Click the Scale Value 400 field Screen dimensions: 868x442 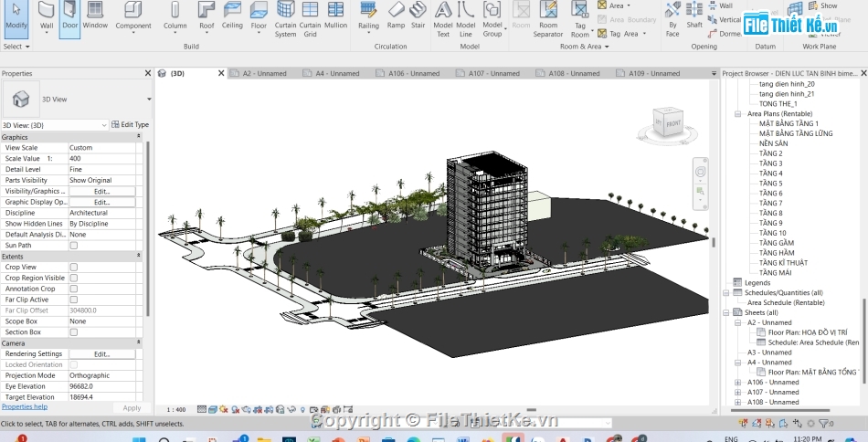click(x=101, y=159)
